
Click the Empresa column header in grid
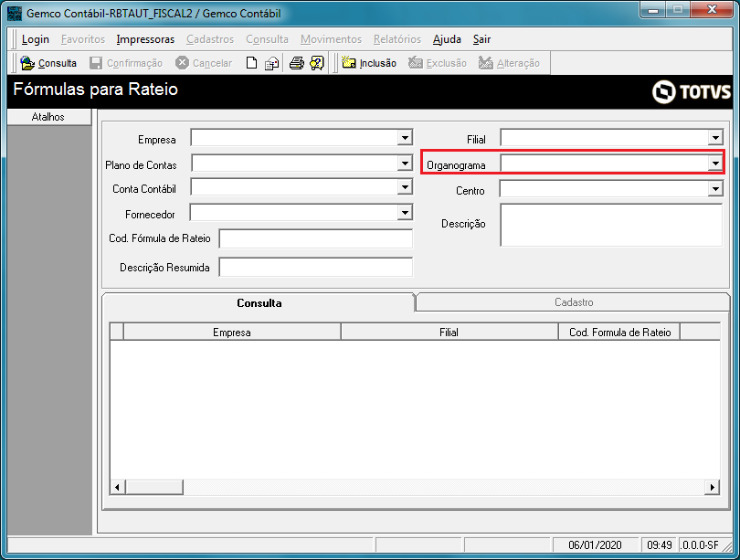[x=232, y=332]
